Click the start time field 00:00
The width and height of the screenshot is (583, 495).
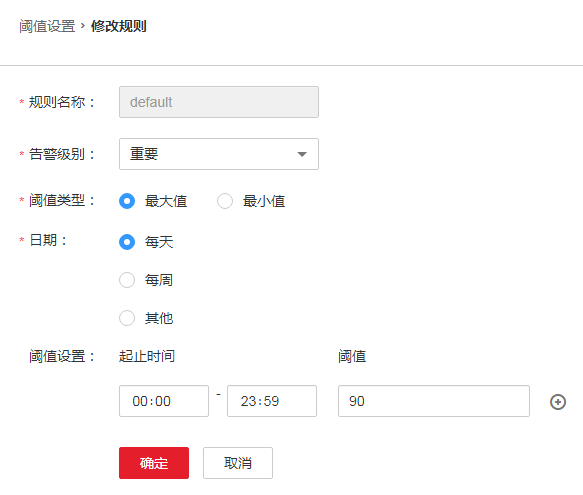click(x=164, y=401)
